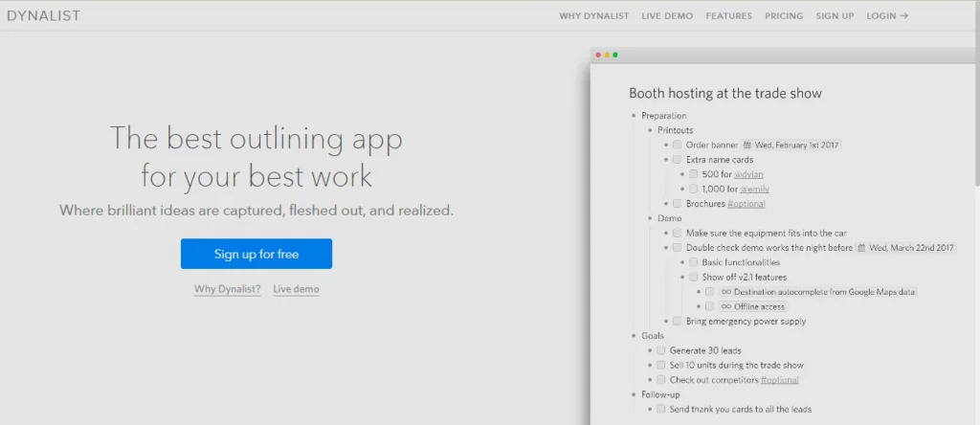
Task: Open the Live Demo nav item
Action: tap(667, 16)
